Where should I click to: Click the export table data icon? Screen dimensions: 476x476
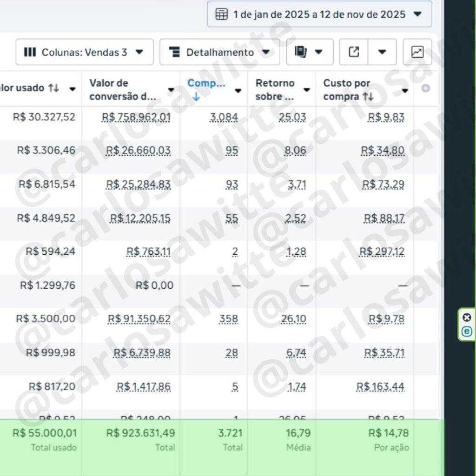[354, 52]
